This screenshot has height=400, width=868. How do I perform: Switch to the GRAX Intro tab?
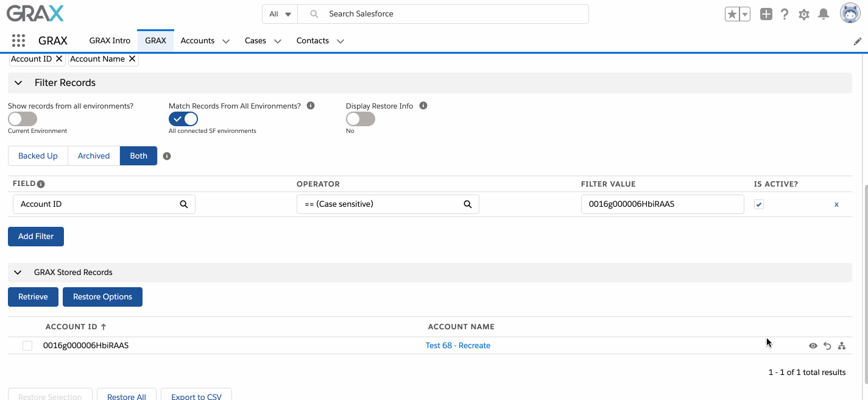tap(110, 41)
